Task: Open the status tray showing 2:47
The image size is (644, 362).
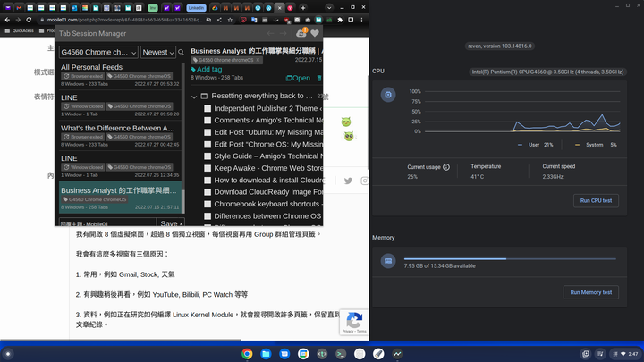Action: [626, 354]
